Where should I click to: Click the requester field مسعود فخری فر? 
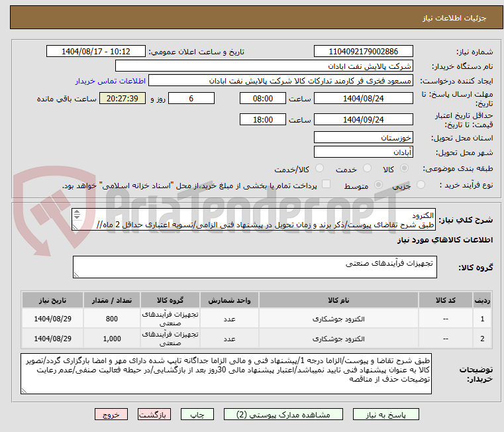coord(280,81)
